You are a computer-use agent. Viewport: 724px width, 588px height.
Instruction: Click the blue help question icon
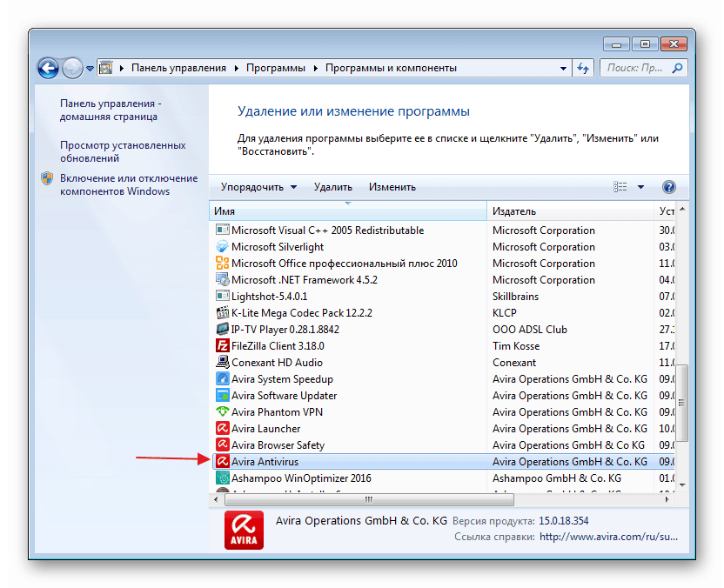[x=669, y=187]
